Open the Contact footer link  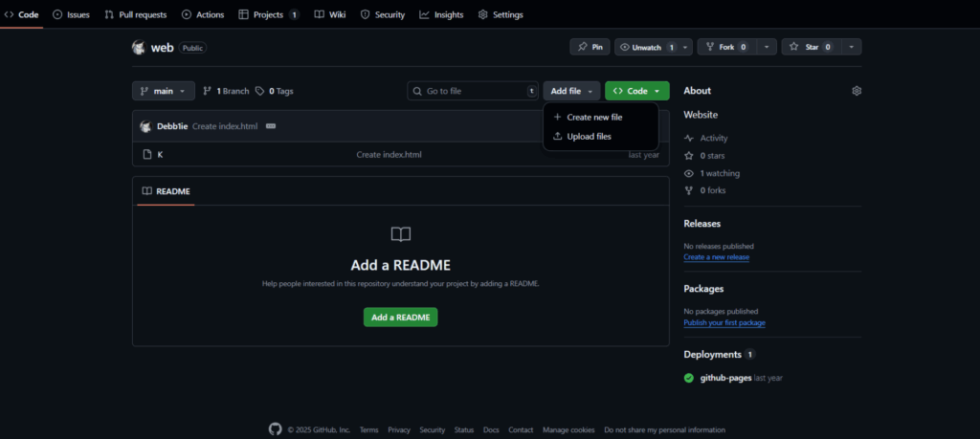(x=521, y=429)
